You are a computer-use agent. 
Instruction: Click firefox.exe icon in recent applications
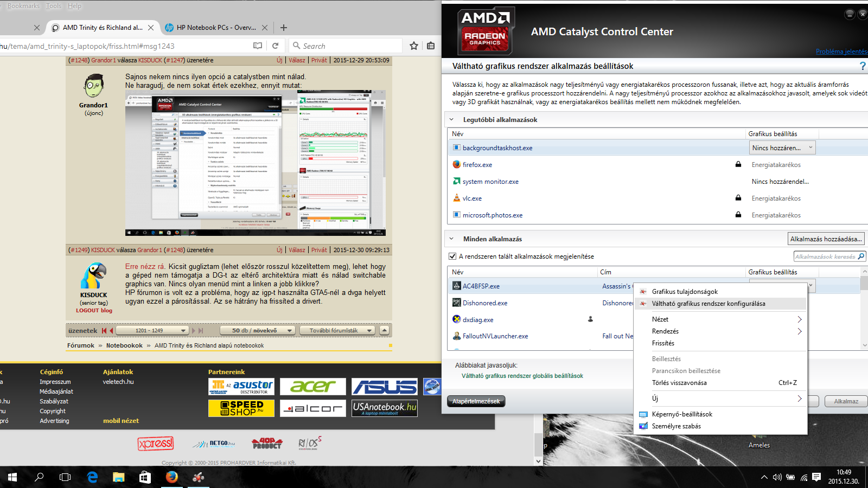[457, 164]
